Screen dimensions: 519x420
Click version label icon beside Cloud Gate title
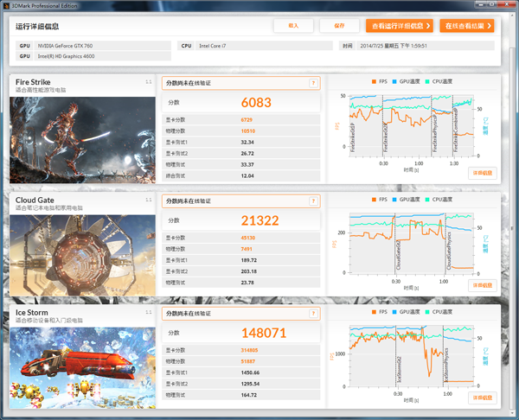149,200
